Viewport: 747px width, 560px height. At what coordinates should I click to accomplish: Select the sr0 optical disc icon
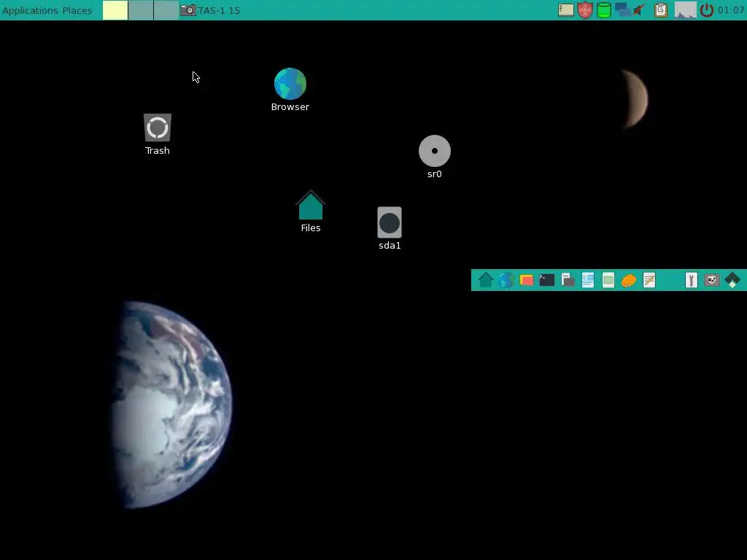click(435, 157)
